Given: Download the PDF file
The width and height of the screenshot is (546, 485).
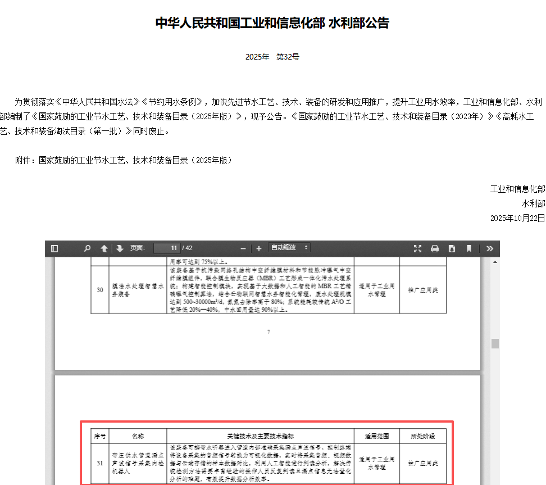Looking at the screenshot, I should coord(452,248).
